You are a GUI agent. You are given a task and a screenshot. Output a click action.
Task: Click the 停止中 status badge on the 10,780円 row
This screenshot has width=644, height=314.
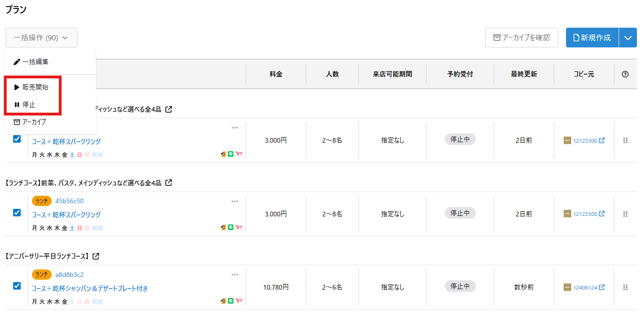(460, 286)
